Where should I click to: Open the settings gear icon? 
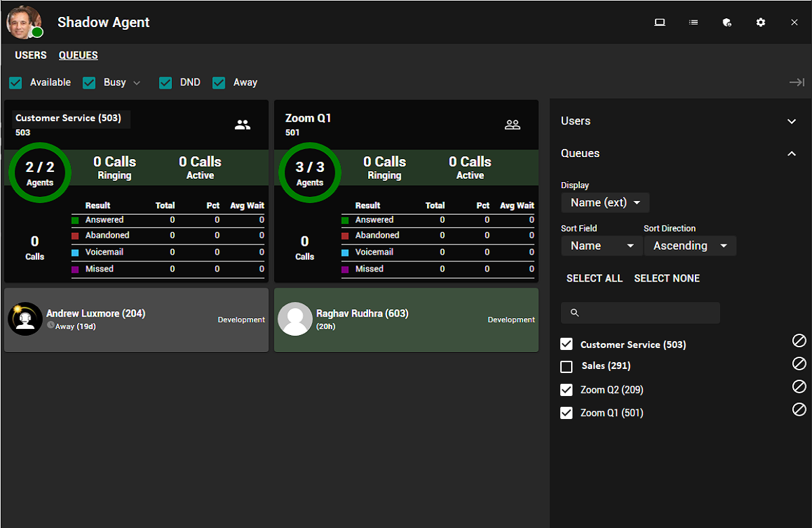(x=761, y=22)
